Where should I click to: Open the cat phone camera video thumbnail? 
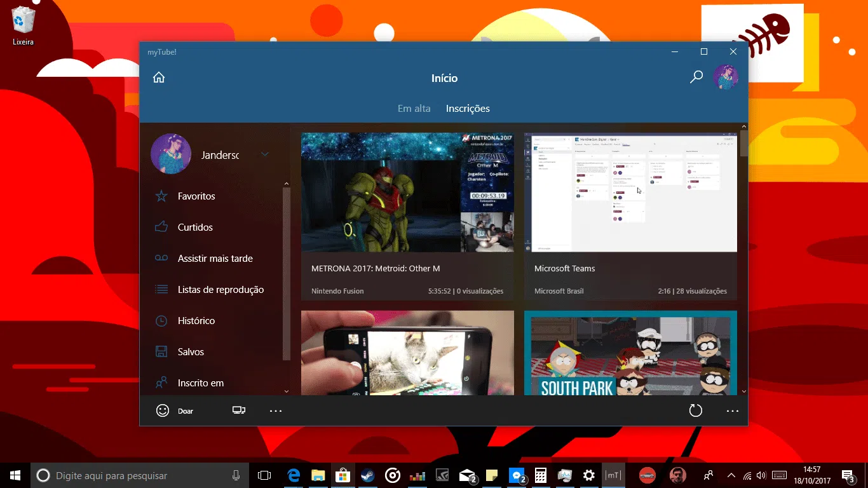407,353
